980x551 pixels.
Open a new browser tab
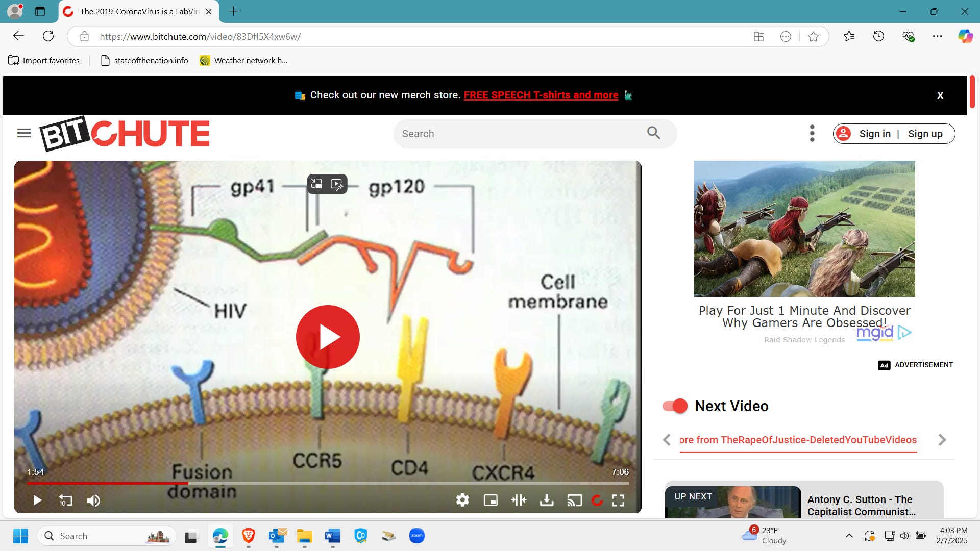tap(233, 11)
